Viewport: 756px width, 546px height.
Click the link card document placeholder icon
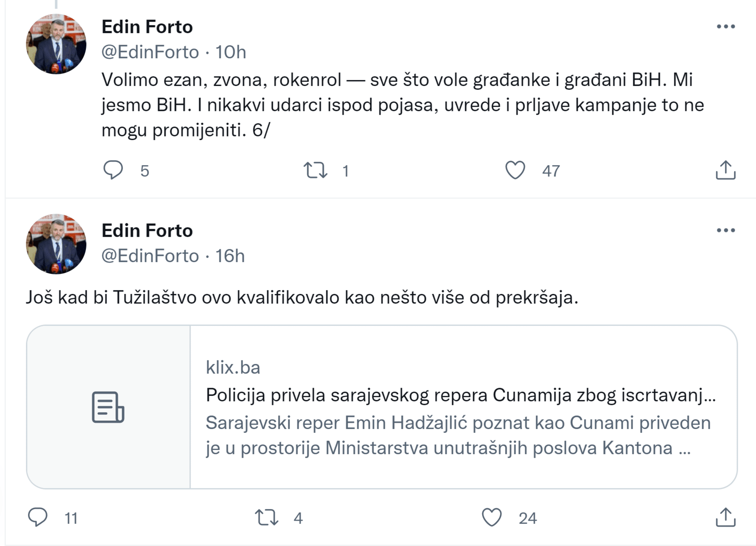(x=108, y=407)
